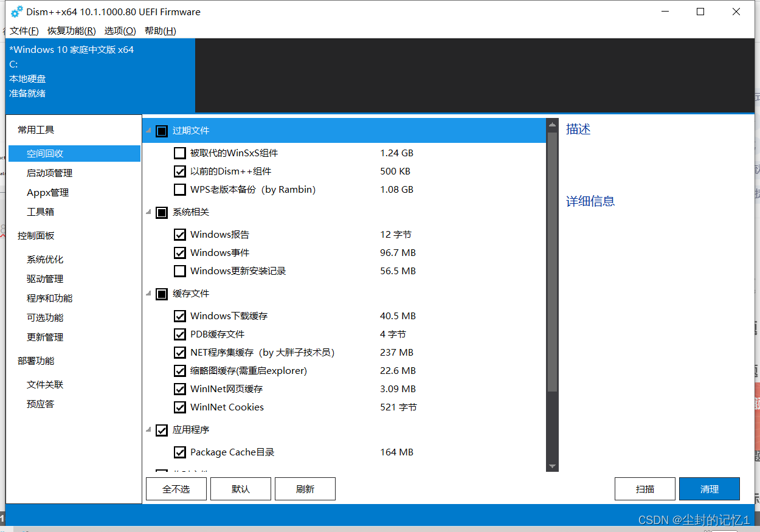Collapse the 过期文件 group
Image resolution: width=760 pixels, height=532 pixels.
coord(147,130)
